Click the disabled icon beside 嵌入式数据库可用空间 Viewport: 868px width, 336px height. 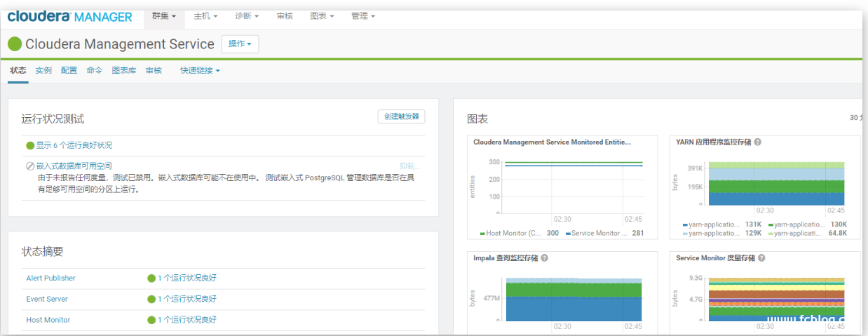click(x=30, y=166)
